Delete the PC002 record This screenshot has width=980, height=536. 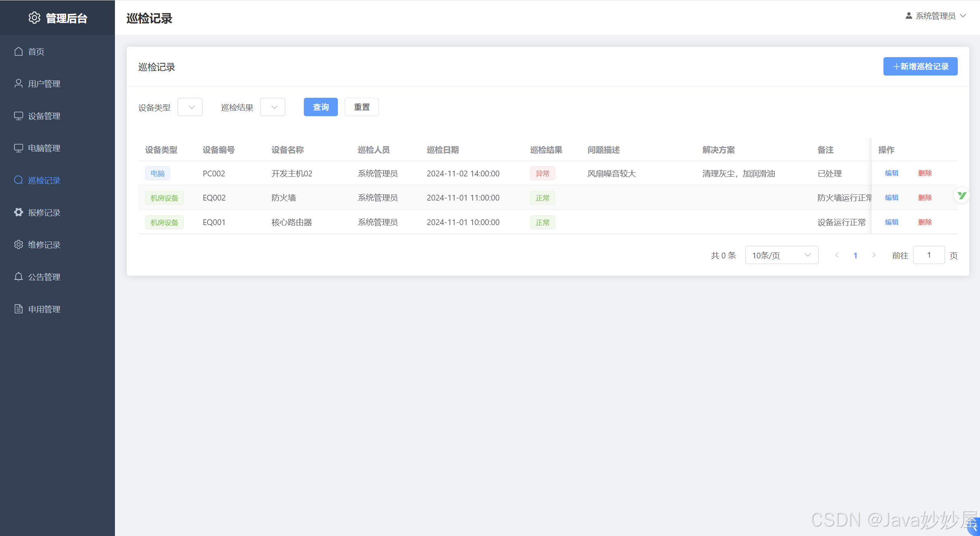(x=925, y=173)
